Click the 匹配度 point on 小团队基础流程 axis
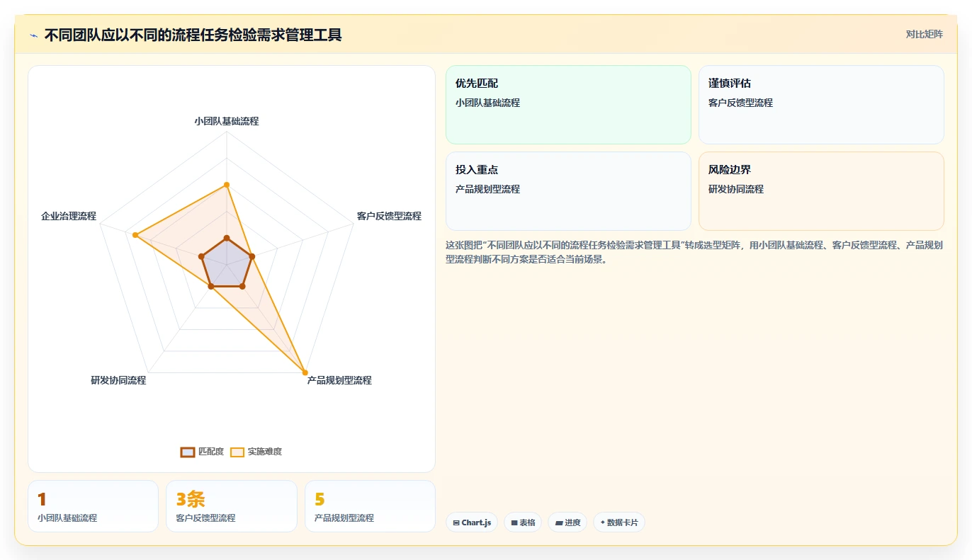Image resolution: width=972 pixels, height=560 pixels. point(227,238)
